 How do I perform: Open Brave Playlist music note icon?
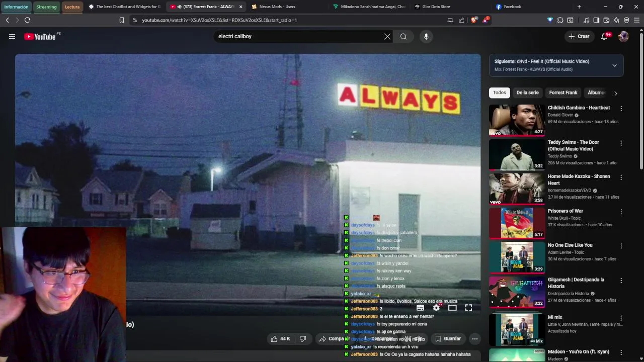click(586, 20)
